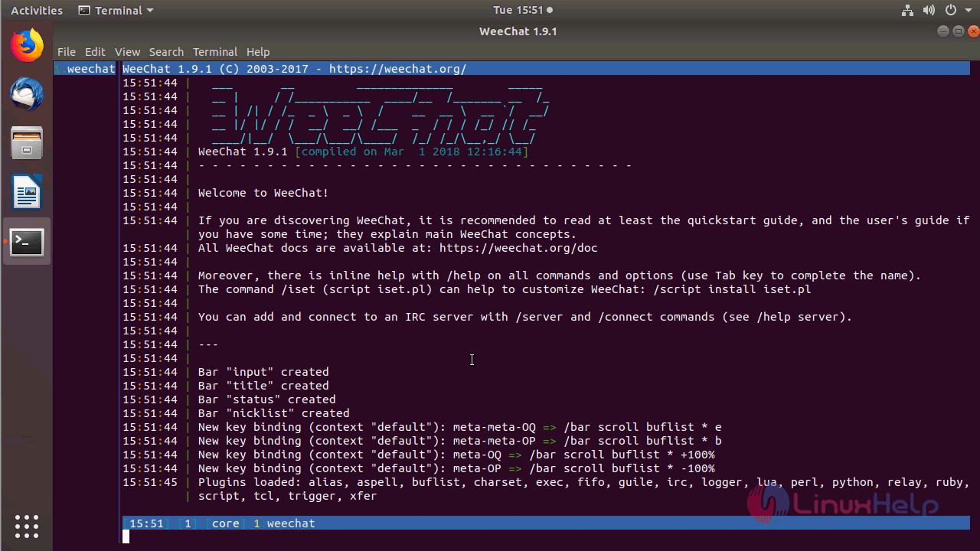Viewport: 980px width, 551px height.
Task: Click the 'Bar "title" created' line
Action: pyautogui.click(x=263, y=386)
